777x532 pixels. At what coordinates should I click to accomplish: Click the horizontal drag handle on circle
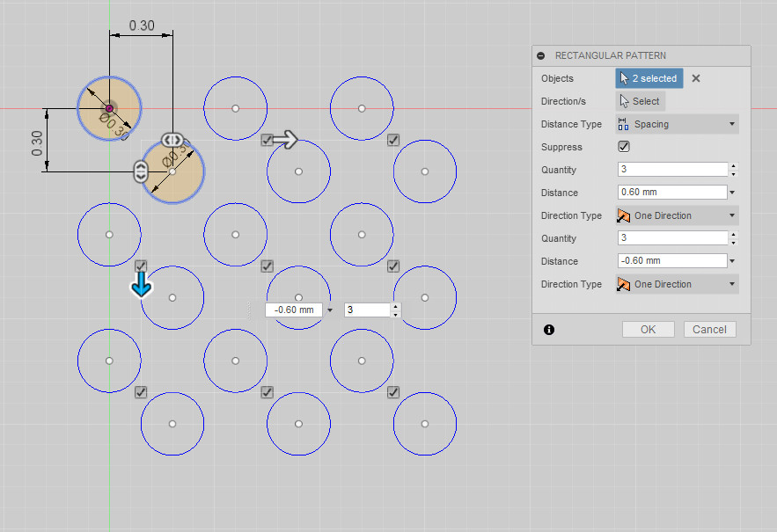tap(172, 140)
